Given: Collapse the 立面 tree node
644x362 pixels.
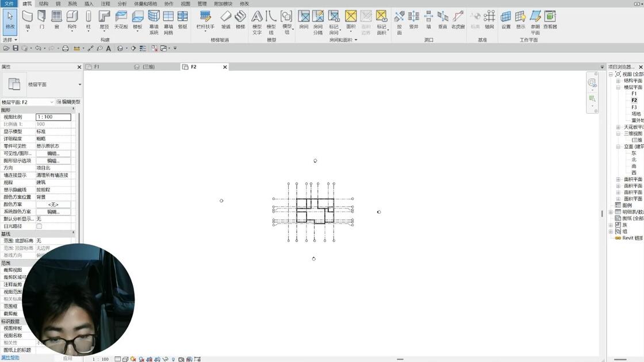Looking at the screenshot, I should tap(618, 147).
